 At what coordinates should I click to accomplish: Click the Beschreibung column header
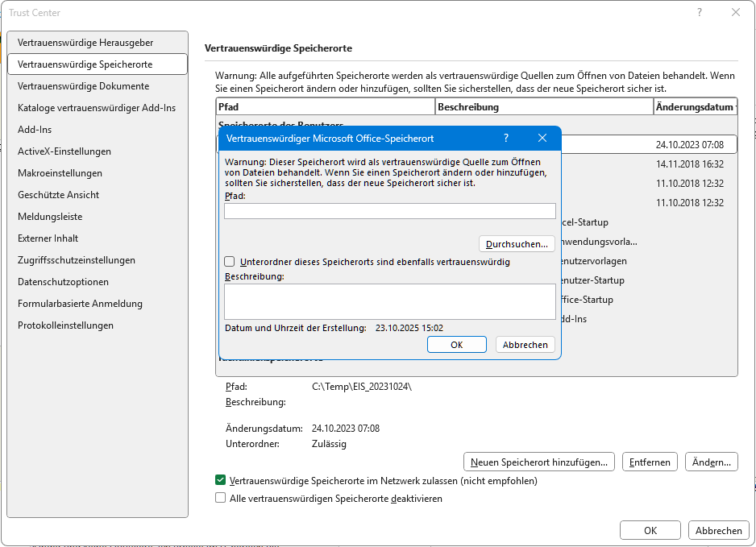tap(544, 106)
